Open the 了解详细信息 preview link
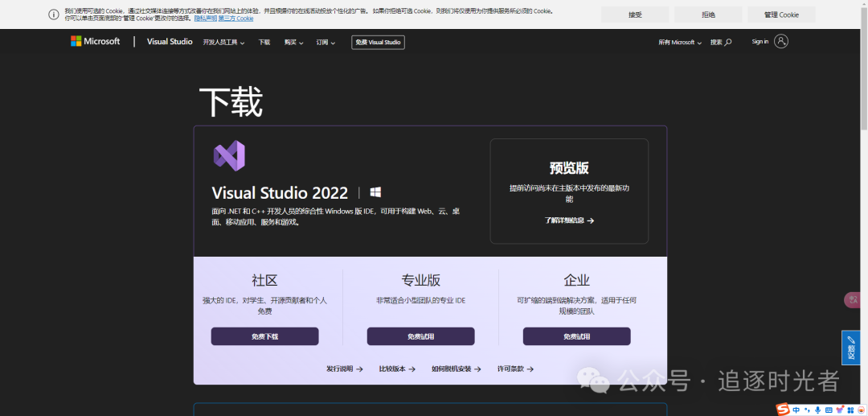Screen dimensions: 868x416 (569, 220)
